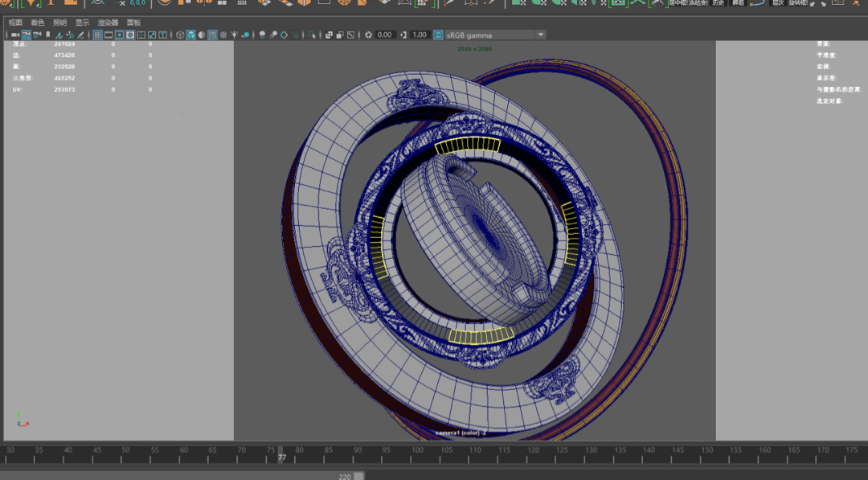Enable wireframe display mode cube icon
The image size is (868, 480).
pos(180,35)
